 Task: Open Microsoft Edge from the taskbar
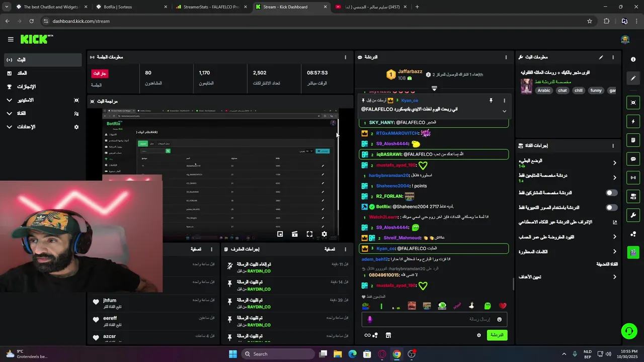353,354
